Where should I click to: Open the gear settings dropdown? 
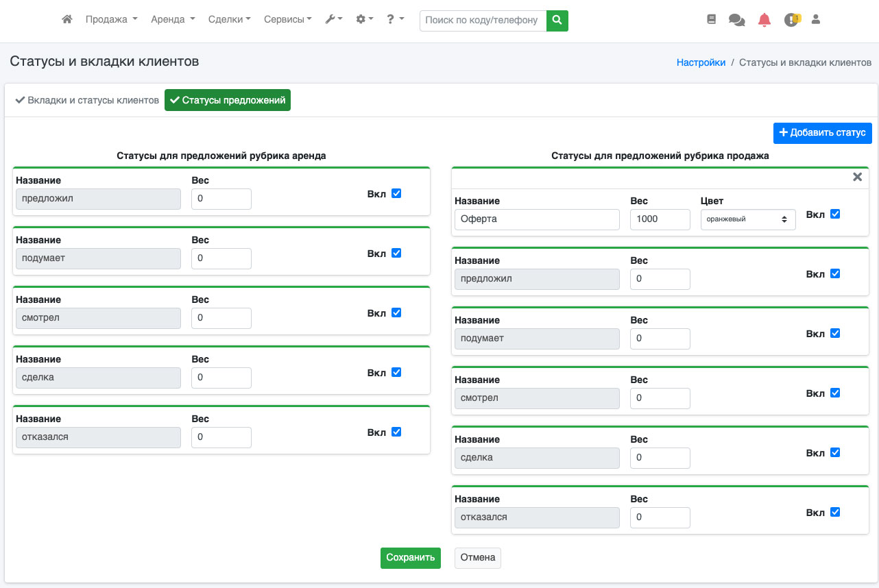(x=364, y=20)
